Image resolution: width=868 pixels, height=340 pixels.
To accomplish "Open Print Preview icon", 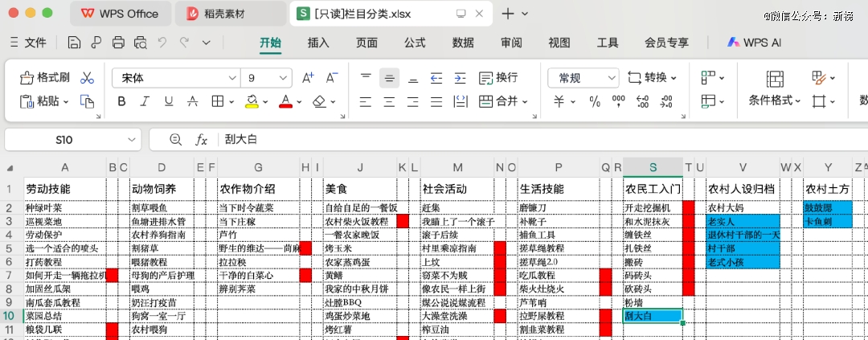I will 141,43.
